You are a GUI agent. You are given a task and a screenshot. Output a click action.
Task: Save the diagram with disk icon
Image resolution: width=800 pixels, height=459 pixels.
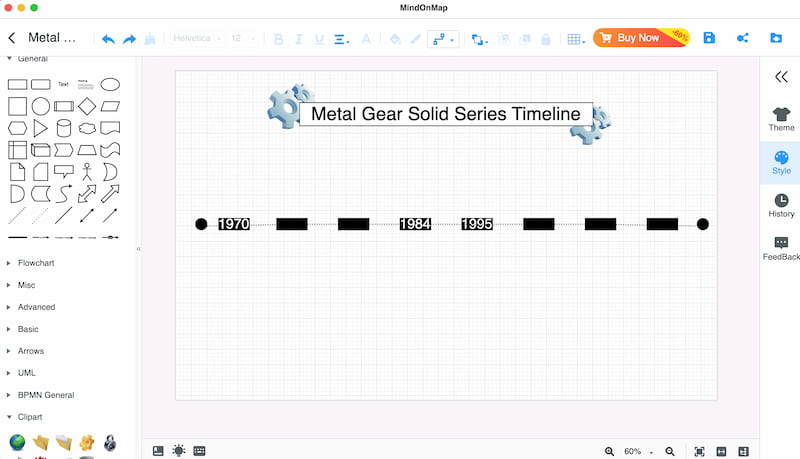[709, 38]
